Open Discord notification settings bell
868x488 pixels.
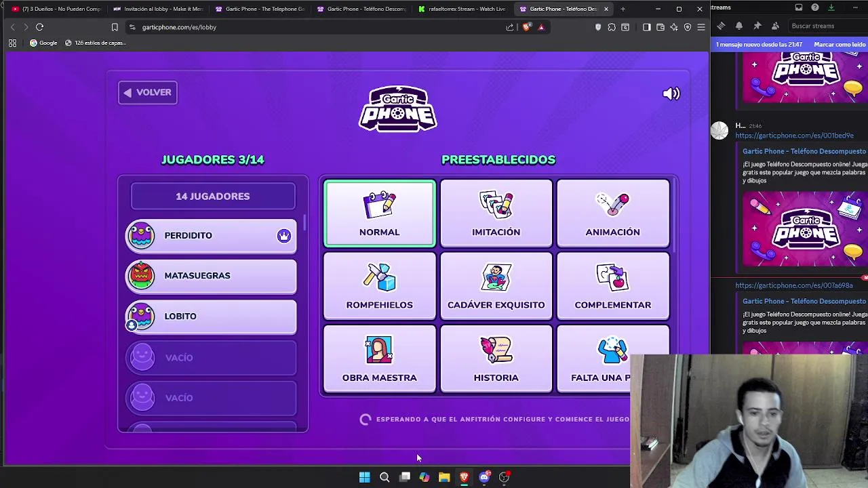pos(739,26)
